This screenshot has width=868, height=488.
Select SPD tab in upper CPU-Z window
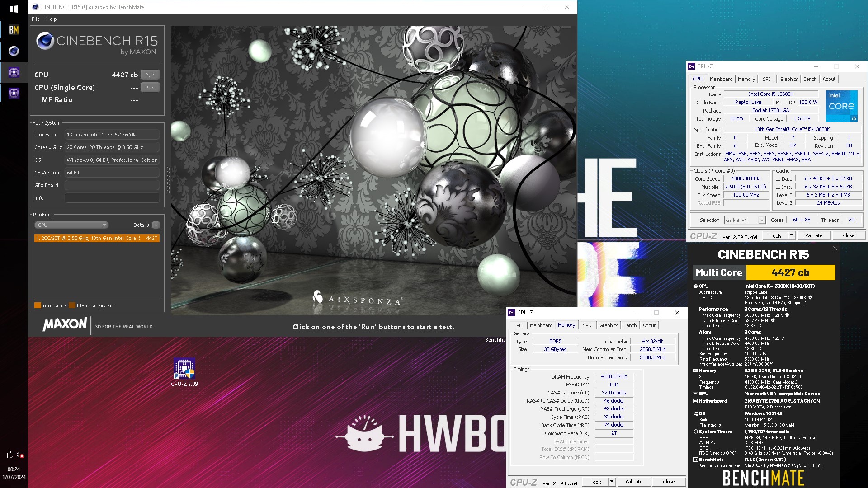click(767, 79)
